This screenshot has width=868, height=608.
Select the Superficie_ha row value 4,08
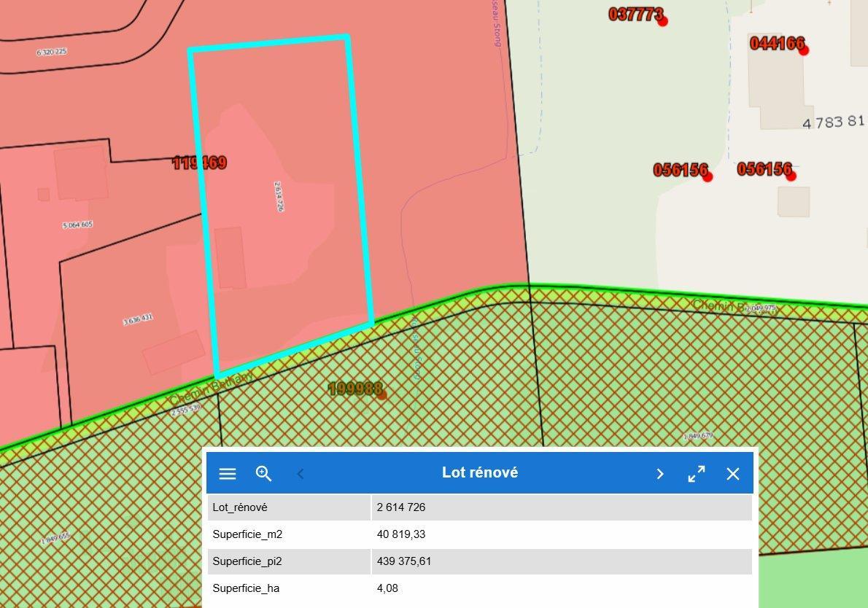387,588
